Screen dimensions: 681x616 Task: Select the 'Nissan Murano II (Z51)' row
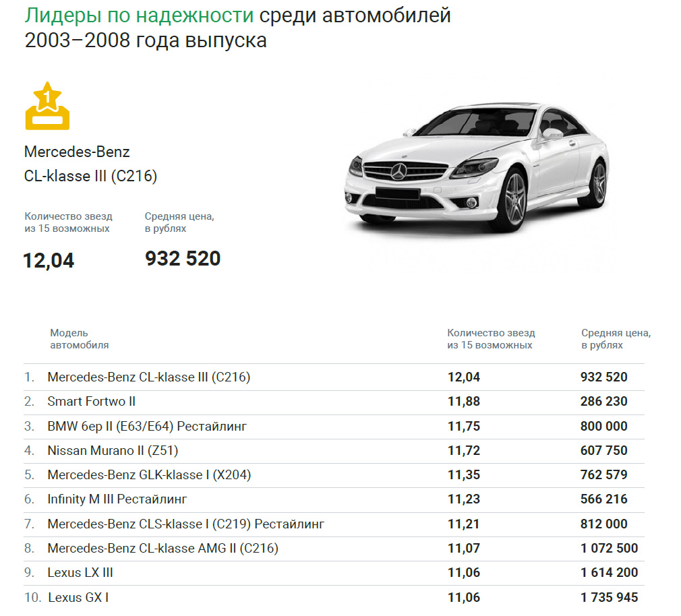point(334,451)
